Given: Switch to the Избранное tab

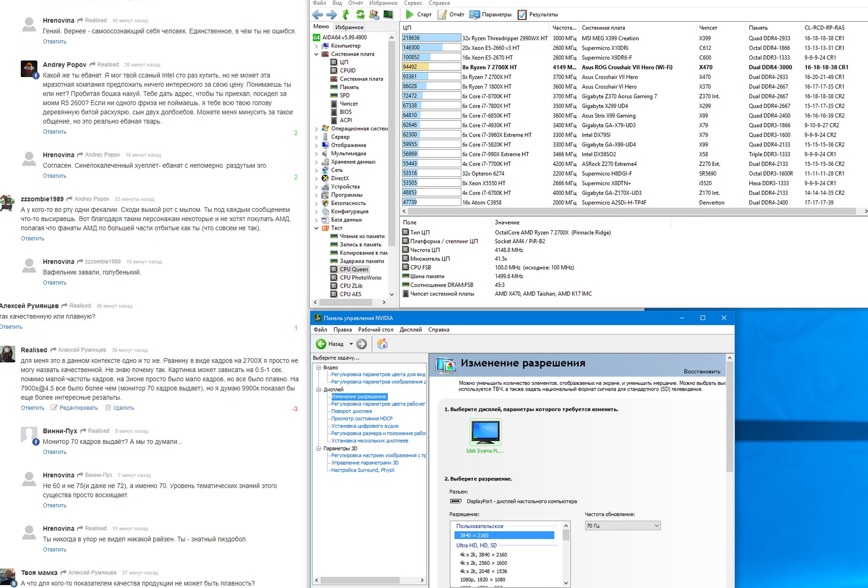Looking at the screenshot, I should click(x=349, y=27).
